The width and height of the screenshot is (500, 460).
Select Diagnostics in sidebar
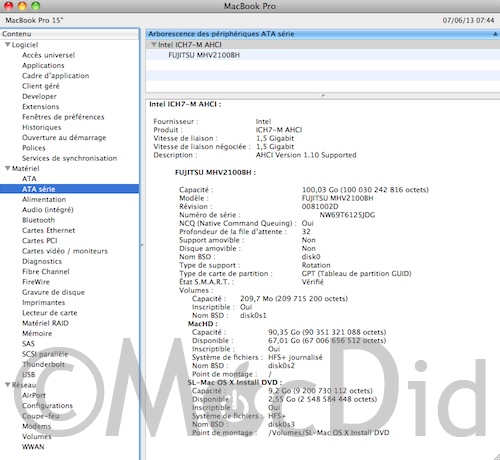click(x=42, y=261)
